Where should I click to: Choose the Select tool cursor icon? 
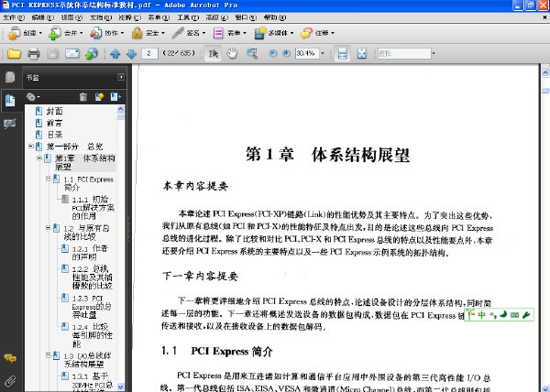click(x=213, y=53)
